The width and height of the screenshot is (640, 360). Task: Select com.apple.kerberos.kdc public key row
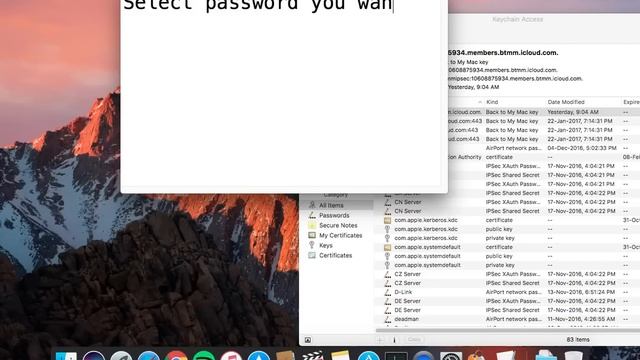click(507, 229)
